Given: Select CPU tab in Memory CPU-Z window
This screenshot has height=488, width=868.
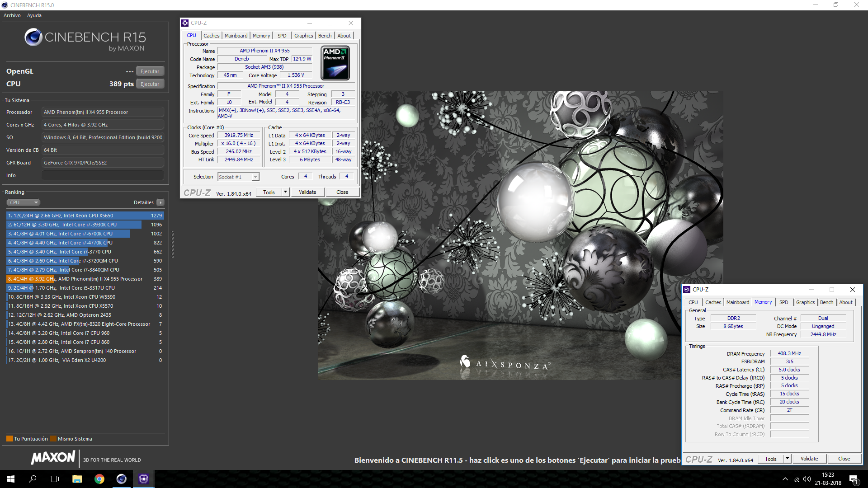Looking at the screenshot, I should [693, 302].
